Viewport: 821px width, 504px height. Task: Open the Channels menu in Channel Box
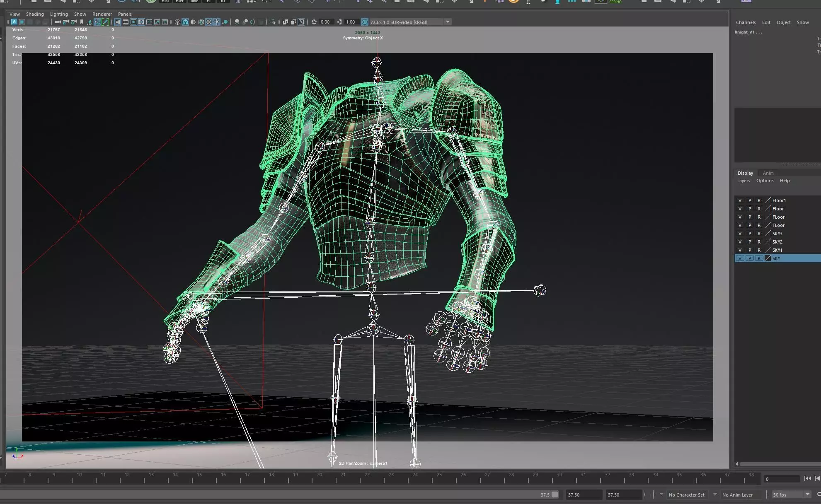pyautogui.click(x=746, y=22)
